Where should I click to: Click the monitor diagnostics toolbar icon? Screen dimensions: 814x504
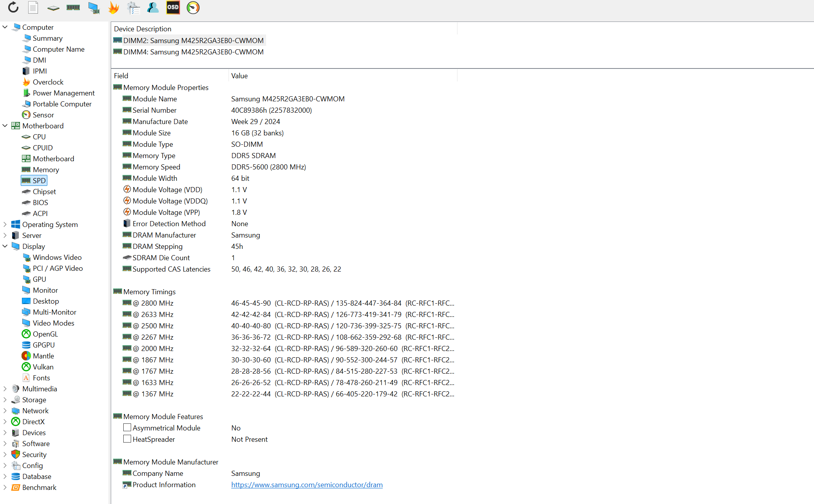click(x=94, y=7)
